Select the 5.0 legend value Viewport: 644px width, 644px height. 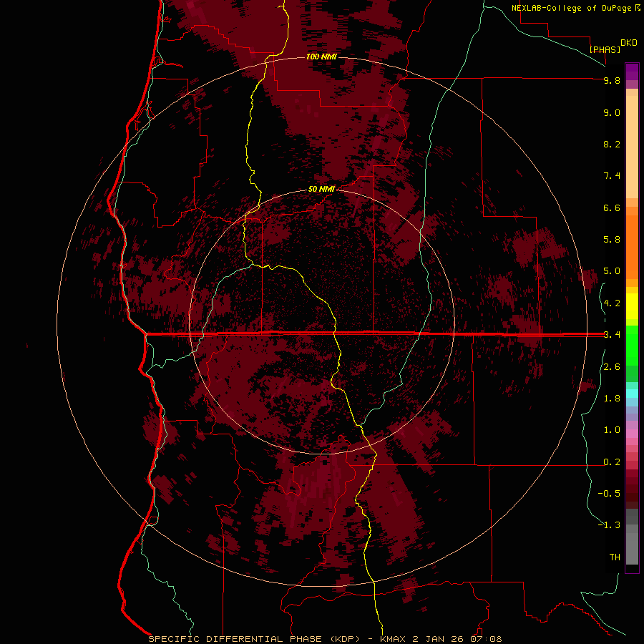point(612,271)
